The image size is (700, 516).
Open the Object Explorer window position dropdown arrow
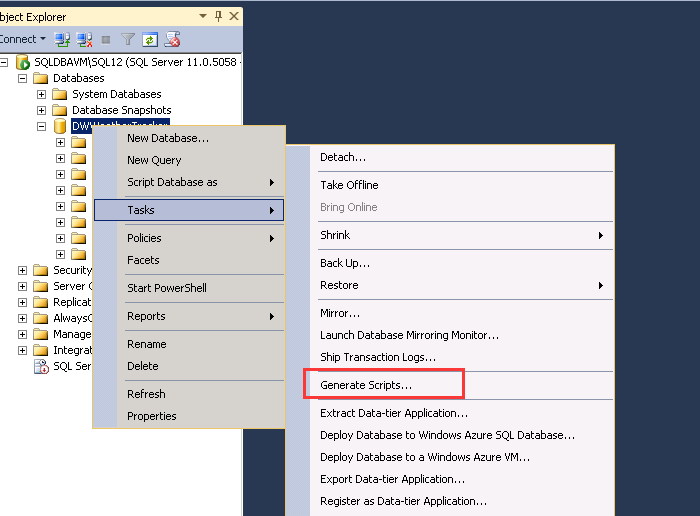(x=203, y=16)
